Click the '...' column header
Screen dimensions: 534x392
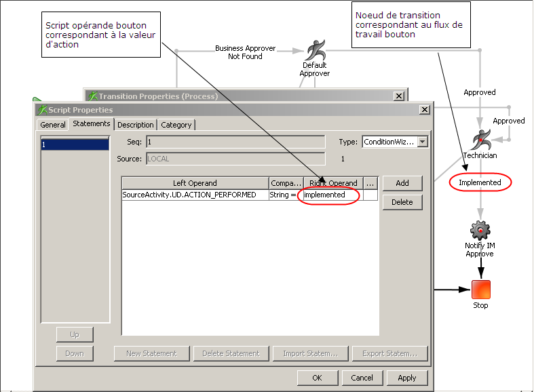370,183
